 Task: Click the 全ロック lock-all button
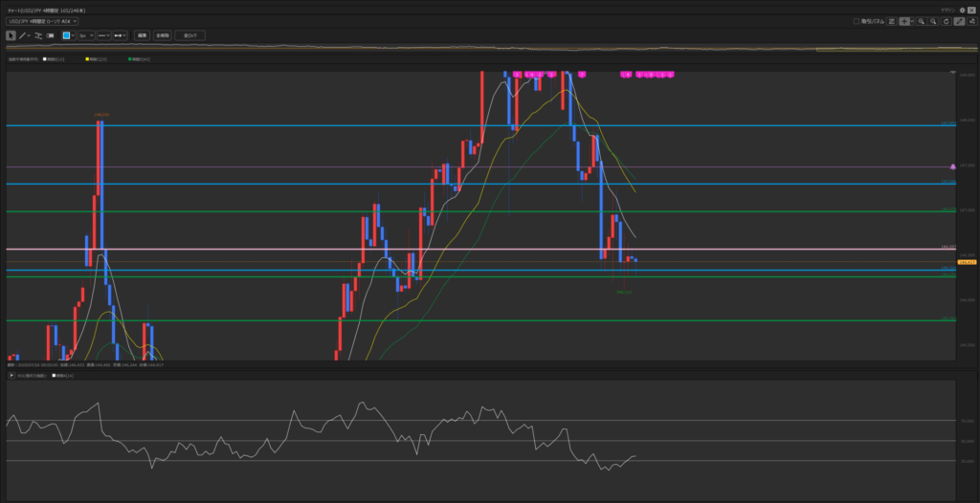190,35
